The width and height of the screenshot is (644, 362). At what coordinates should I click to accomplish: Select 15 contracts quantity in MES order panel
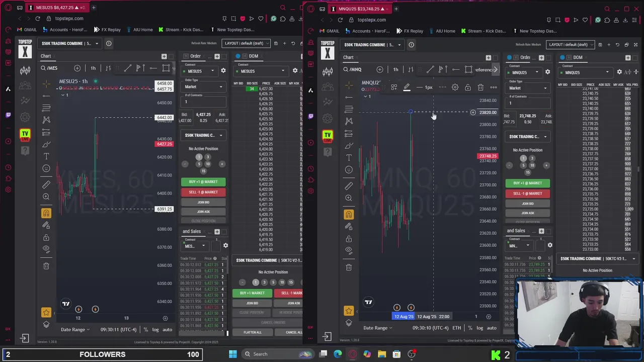click(x=203, y=171)
